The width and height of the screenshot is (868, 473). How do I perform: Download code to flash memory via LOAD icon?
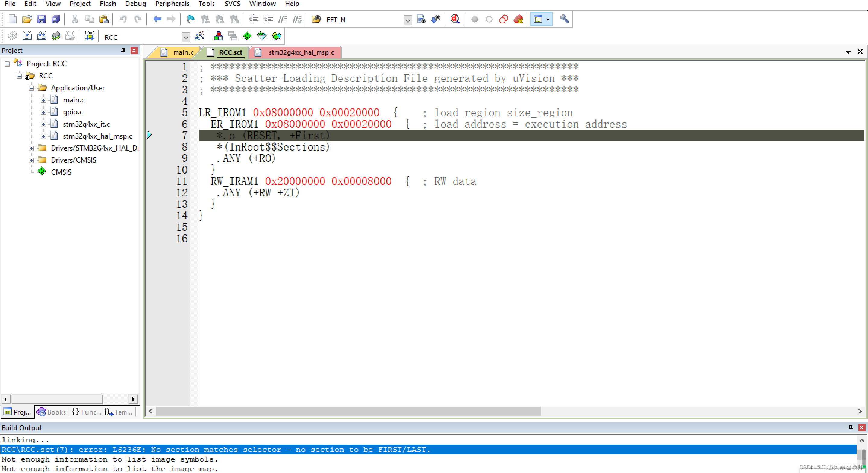click(x=89, y=36)
